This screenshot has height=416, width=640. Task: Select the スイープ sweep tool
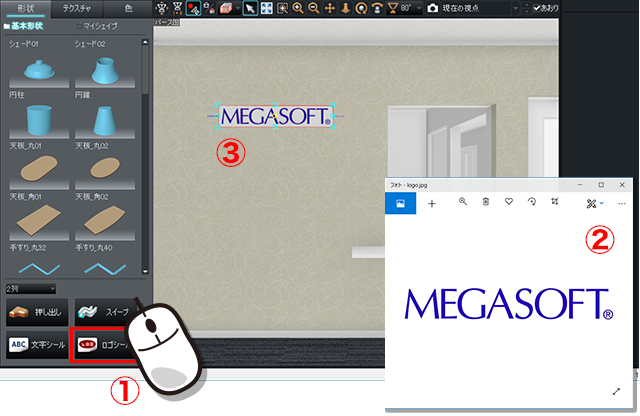pos(107,312)
